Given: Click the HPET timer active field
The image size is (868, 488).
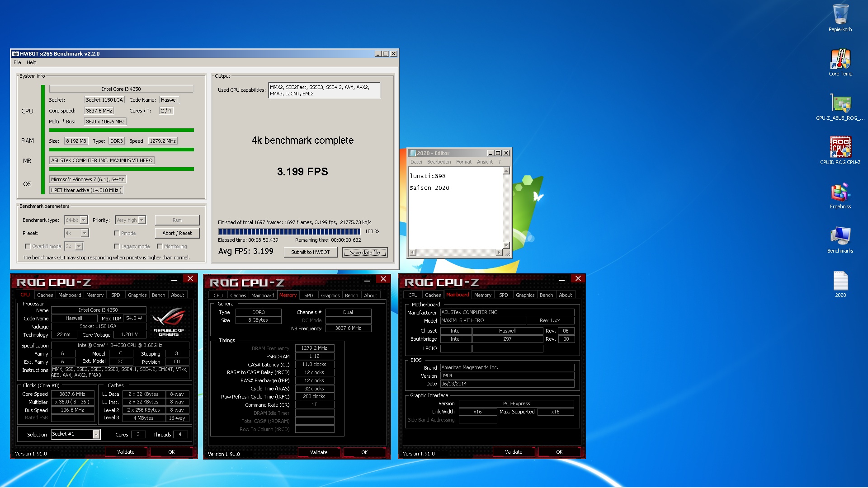Looking at the screenshot, I should (x=86, y=190).
